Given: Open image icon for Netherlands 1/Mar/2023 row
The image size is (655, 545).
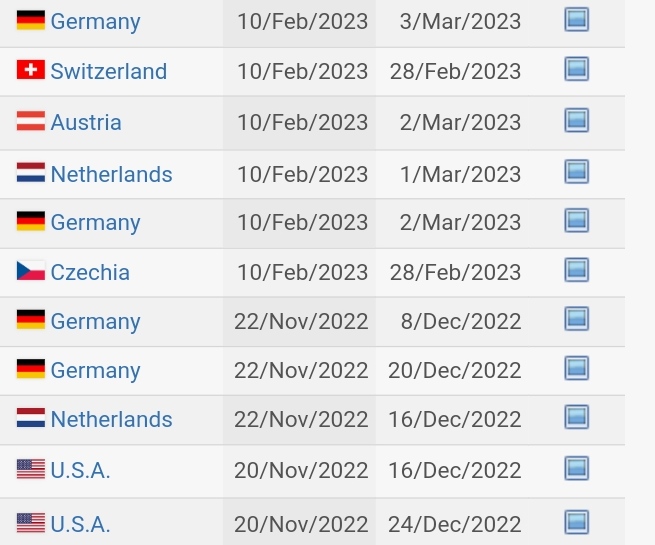Looking at the screenshot, I should pos(576,172).
